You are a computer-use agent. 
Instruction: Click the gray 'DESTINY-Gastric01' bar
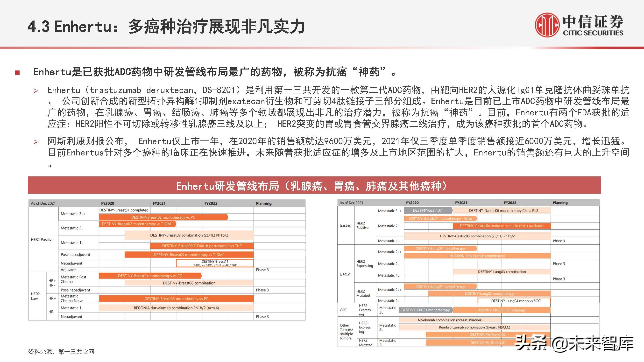point(428,210)
